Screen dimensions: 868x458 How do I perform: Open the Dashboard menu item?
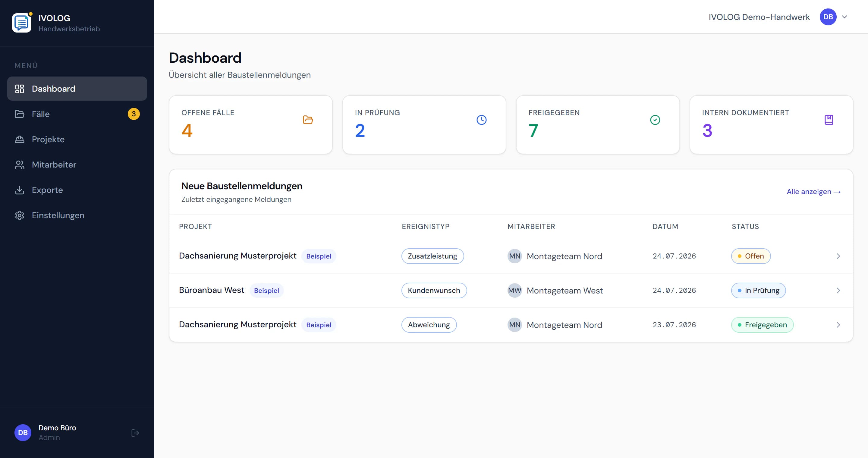(77, 89)
